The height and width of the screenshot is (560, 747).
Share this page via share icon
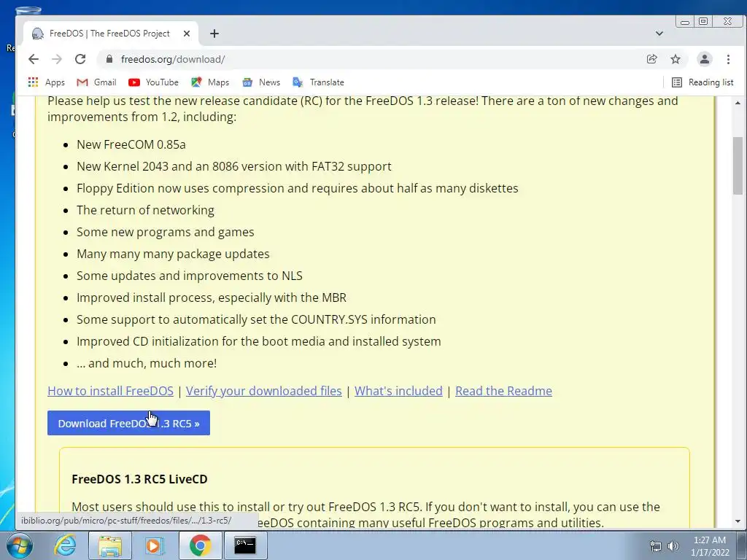(x=651, y=59)
